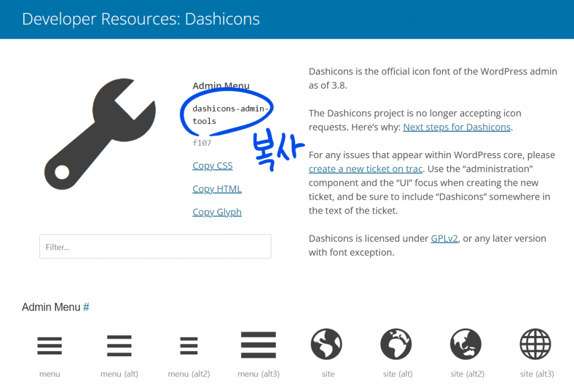Click the # anchor beside Admin Menu heading
574x392 pixels.
point(86,307)
